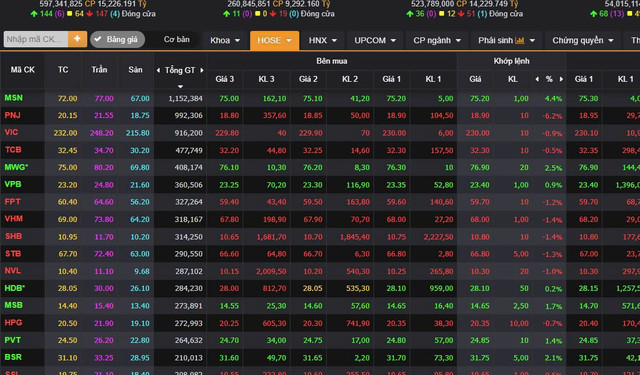Click the TC column header
This screenshot has height=375, width=640.
(x=63, y=70)
